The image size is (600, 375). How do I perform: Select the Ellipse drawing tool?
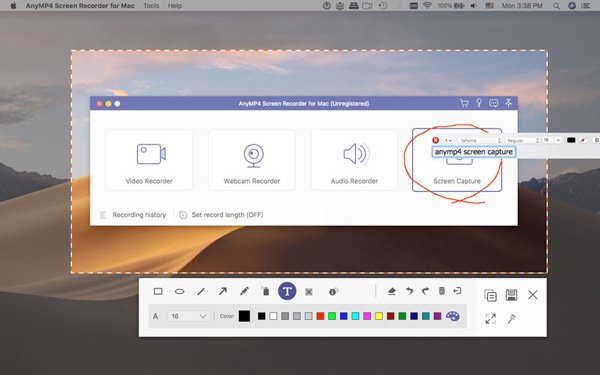179,292
